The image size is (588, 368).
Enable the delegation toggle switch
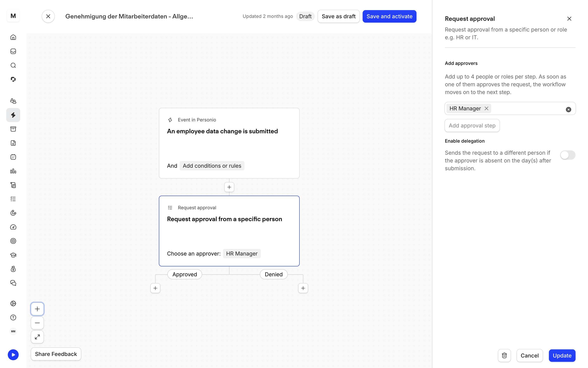(x=568, y=155)
